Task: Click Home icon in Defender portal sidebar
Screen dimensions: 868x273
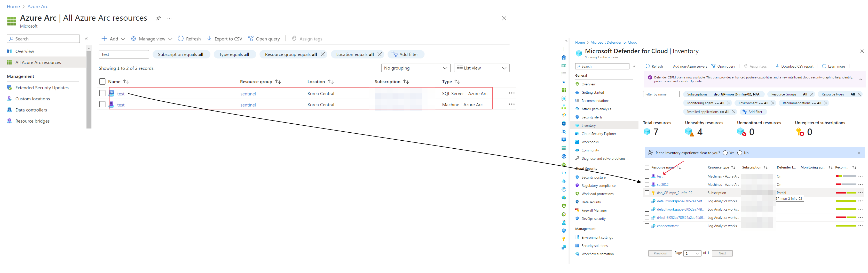Action: point(564,58)
